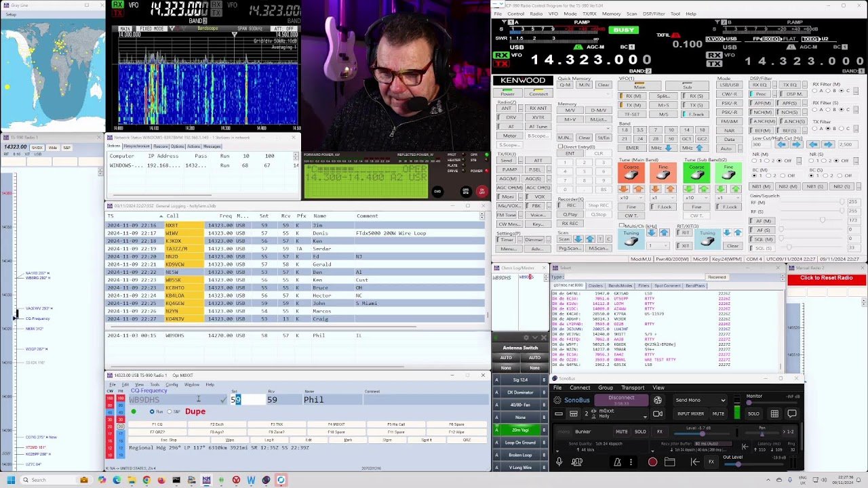Enable the Multi/Ch checkbox

[x=621, y=225]
